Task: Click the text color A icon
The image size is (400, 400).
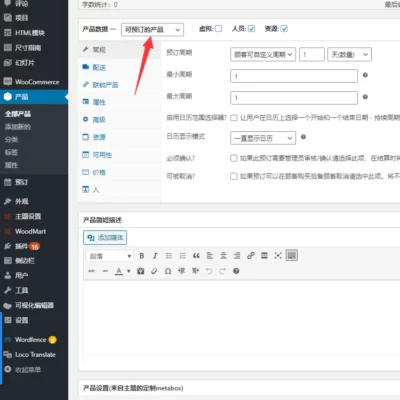Action: 119,271
